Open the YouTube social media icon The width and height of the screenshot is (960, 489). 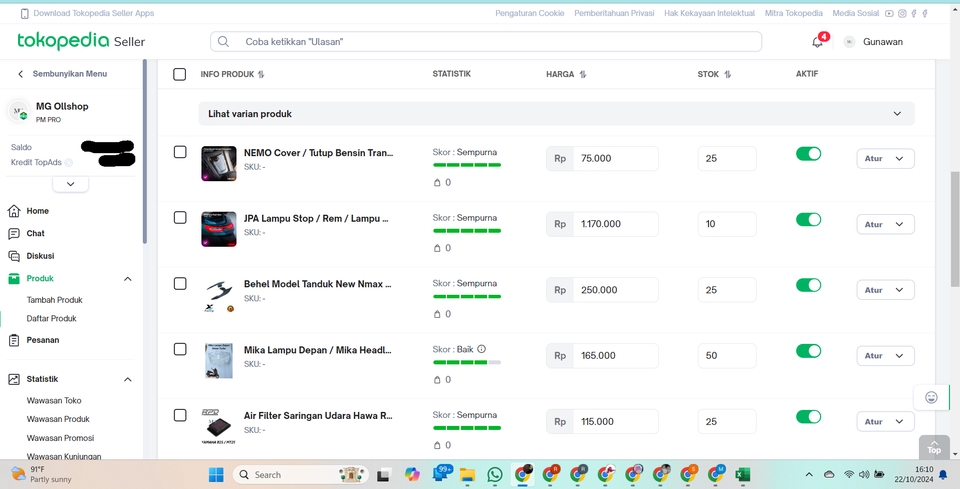click(889, 13)
